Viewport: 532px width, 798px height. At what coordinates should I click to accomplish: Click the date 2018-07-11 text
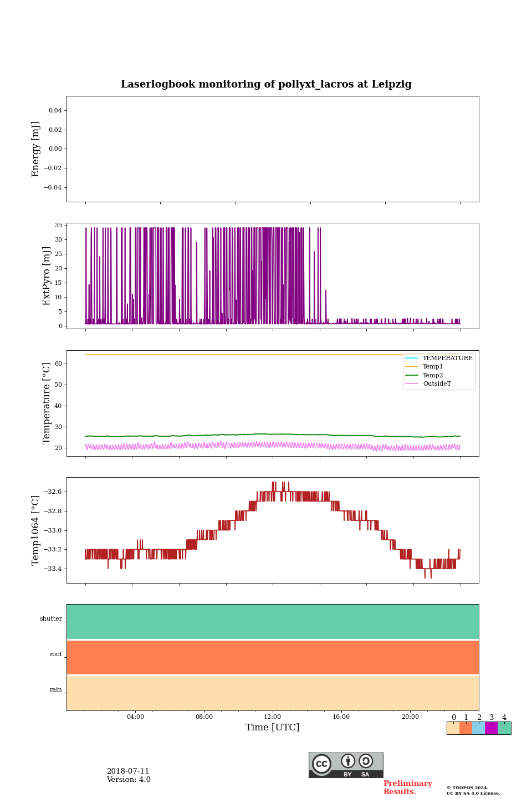(128, 771)
